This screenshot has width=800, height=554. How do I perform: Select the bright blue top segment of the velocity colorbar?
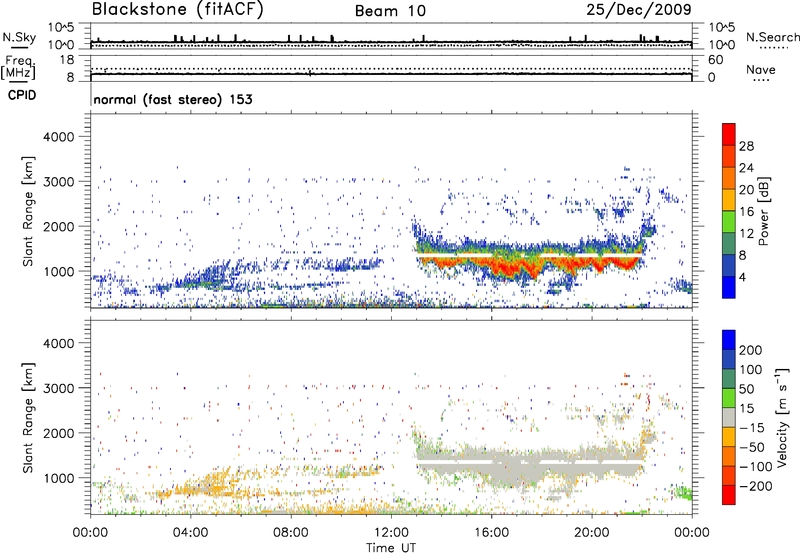[x=729, y=340]
